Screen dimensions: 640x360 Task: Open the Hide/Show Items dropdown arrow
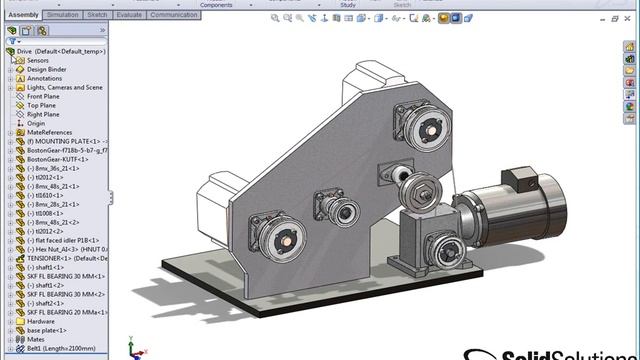tap(403, 19)
